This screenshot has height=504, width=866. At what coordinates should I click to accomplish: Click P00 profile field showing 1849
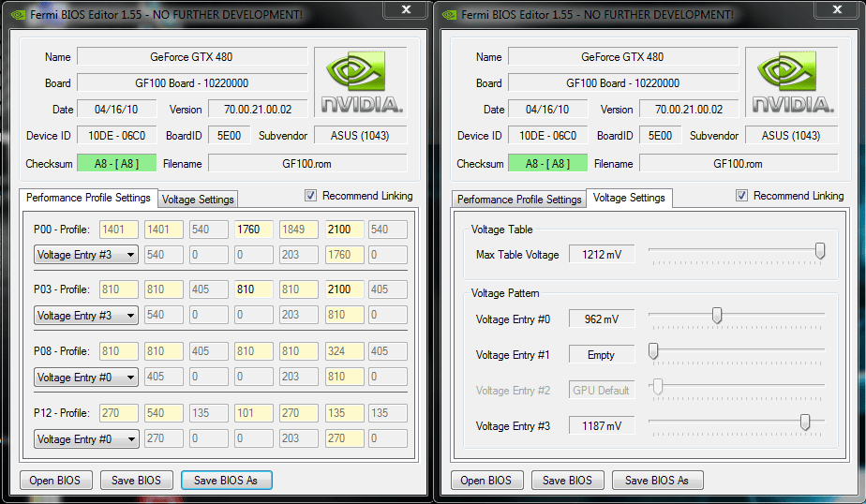(299, 230)
